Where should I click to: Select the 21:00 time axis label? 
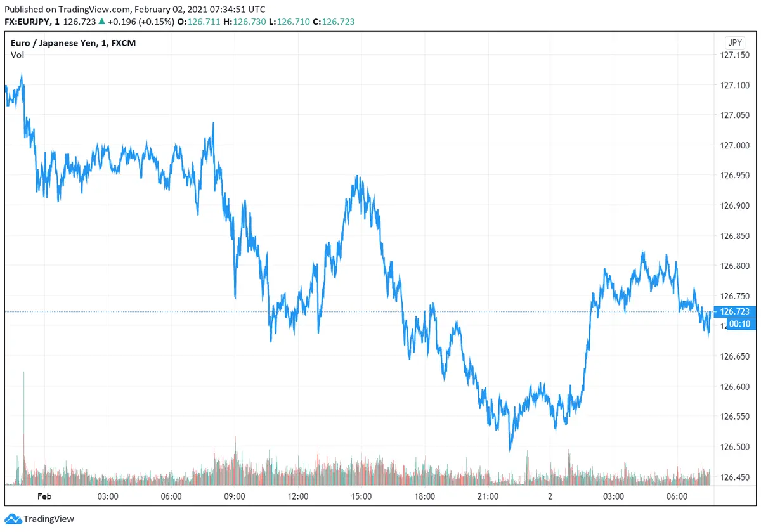[488, 496]
